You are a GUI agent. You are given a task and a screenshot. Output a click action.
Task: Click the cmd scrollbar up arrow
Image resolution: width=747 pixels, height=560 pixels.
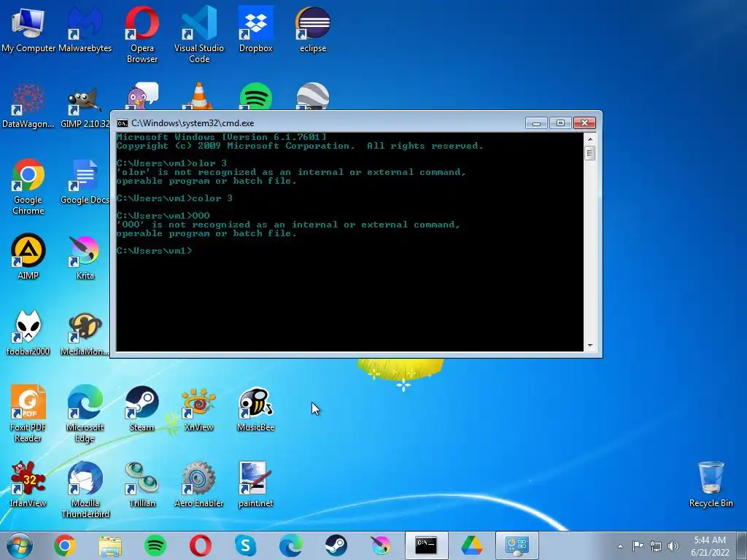[589, 139]
